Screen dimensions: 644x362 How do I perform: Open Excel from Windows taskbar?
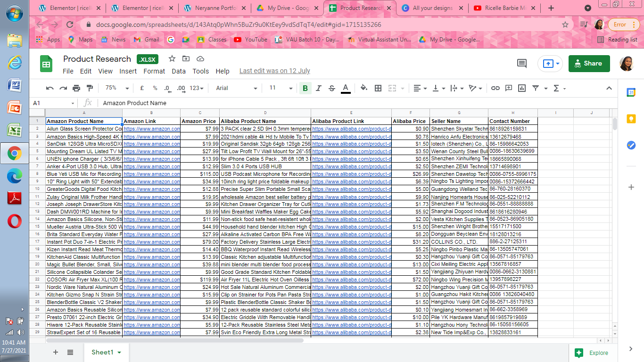14,131
